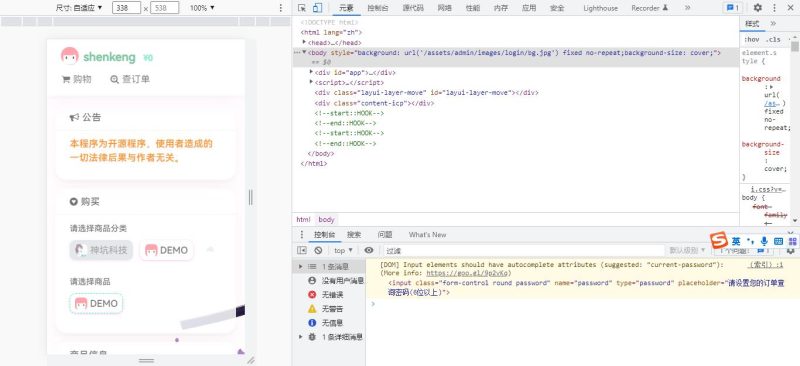800x366 pixels.
Task: Switch to the 控制台 tab in top bar
Action: pos(378,8)
